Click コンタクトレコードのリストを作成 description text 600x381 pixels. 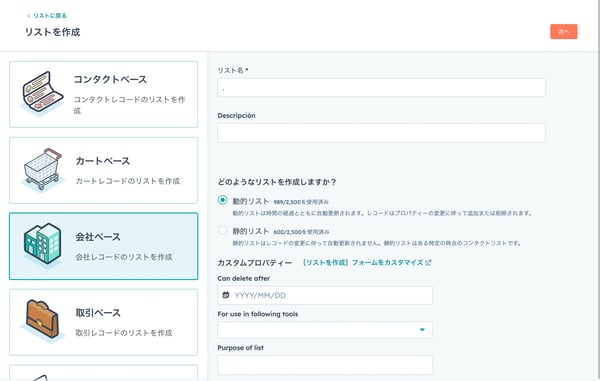pos(129,105)
